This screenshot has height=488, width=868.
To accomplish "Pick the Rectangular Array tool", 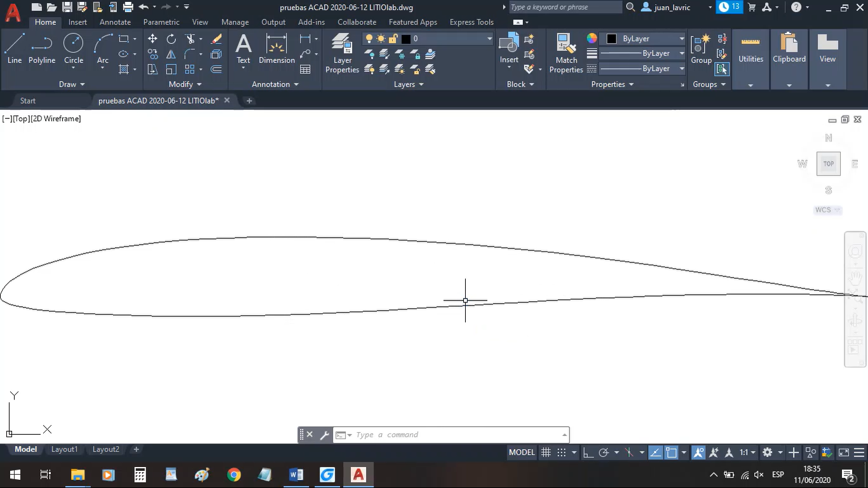I will [x=190, y=69].
